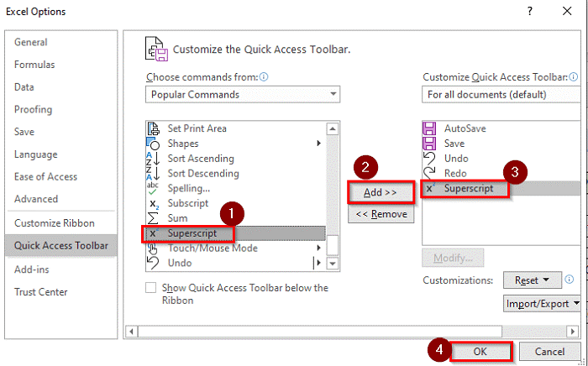Click the AutoSave icon in toolbar list
Screen dimensions: 588x366
pyautogui.click(x=429, y=128)
